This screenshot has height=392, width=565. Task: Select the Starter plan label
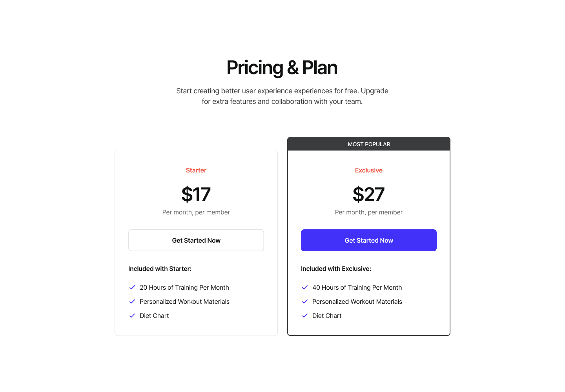click(x=196, y=170)
